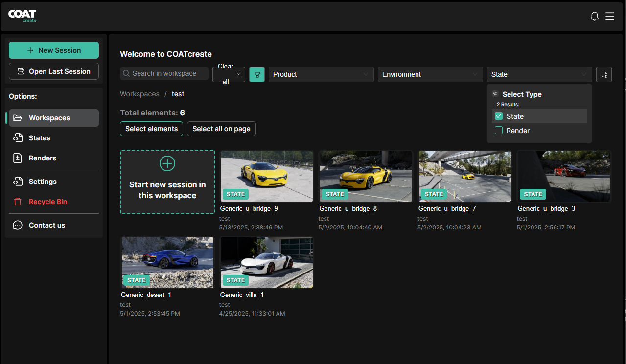Click the Contact us chat bubble icon
This screenshot has width=626, height=364.
coord(18,225)
